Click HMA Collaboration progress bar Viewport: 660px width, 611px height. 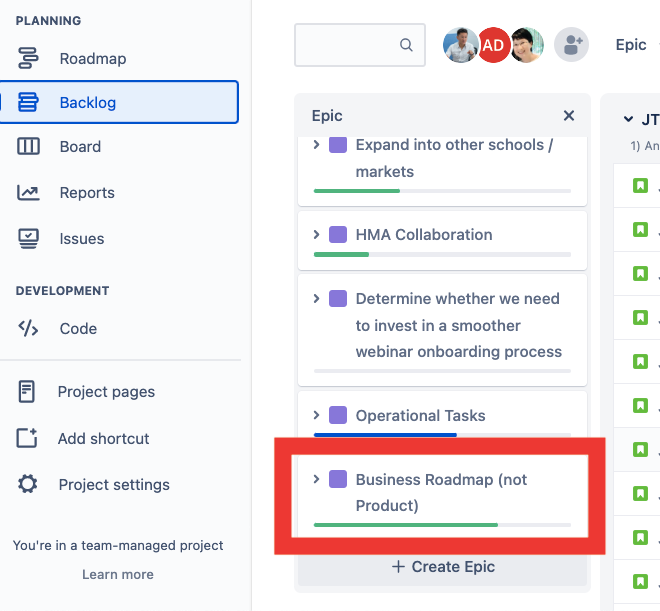[x=442, y=255]
